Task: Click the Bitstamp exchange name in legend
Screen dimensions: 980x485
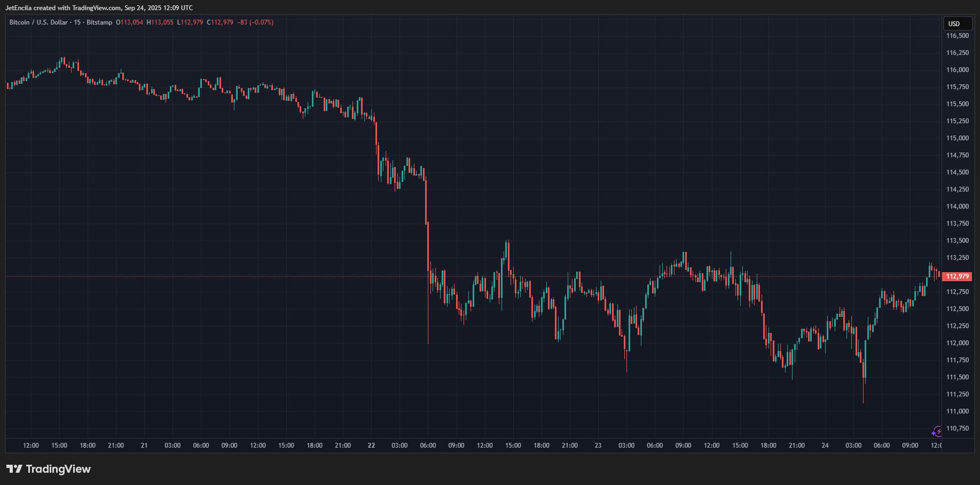Action: point(99,22)
